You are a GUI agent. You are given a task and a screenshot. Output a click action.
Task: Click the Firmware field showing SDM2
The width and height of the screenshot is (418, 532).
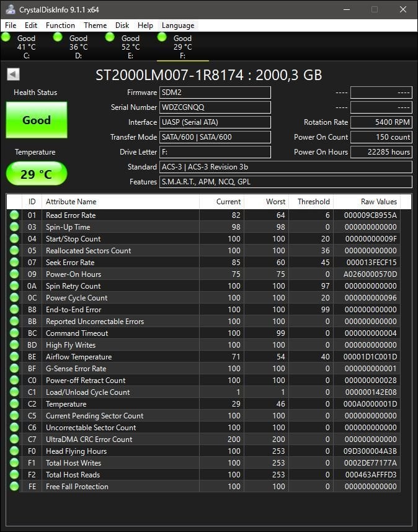coord(215,92)
